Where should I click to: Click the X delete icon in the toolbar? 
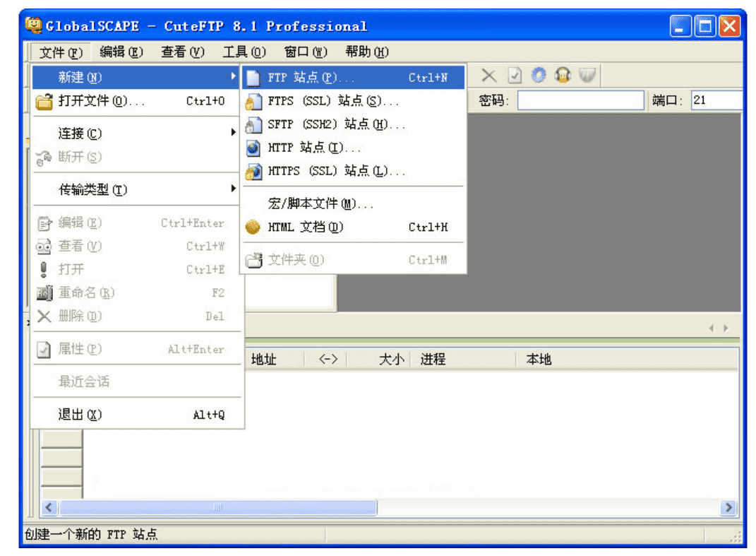(x=489, y=76)
